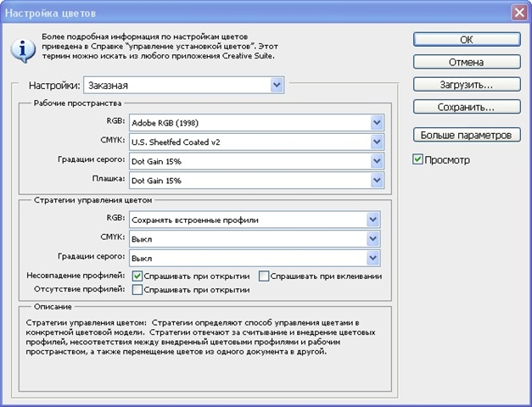Image resolution: width=532 pixels, height=407 pixels.
Task: Click the Больше параметров button
Action: [467, 135]
